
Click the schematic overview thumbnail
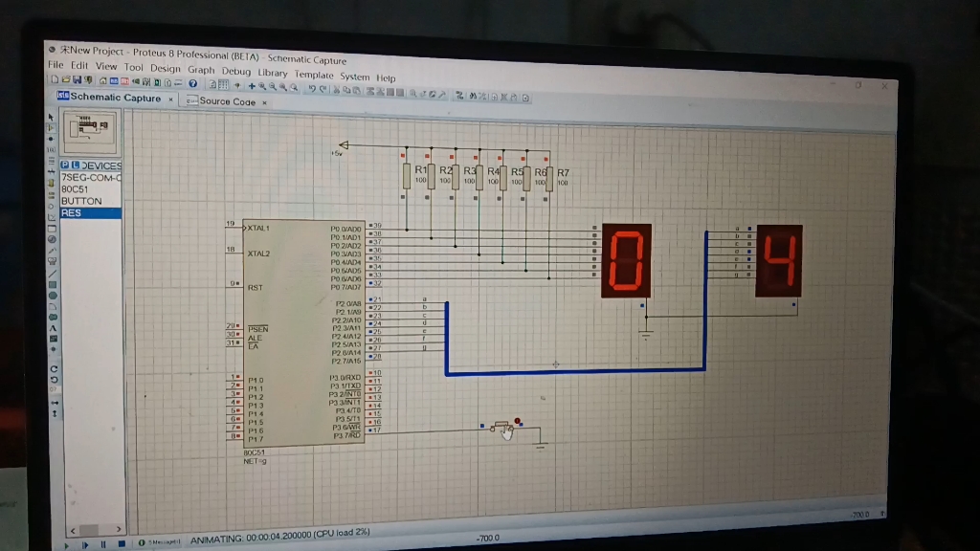(90, 130)
